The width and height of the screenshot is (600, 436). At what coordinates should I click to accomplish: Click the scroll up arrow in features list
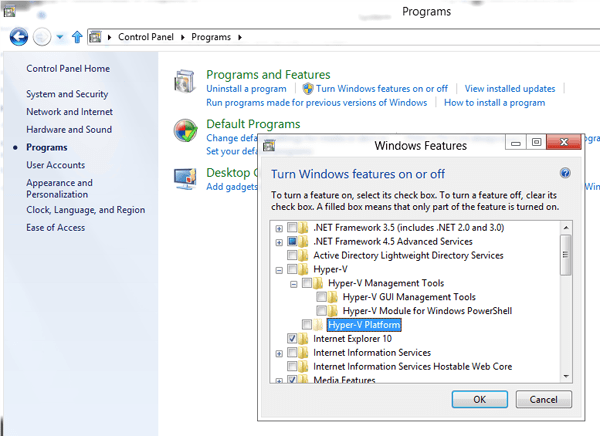coord(566,228)
